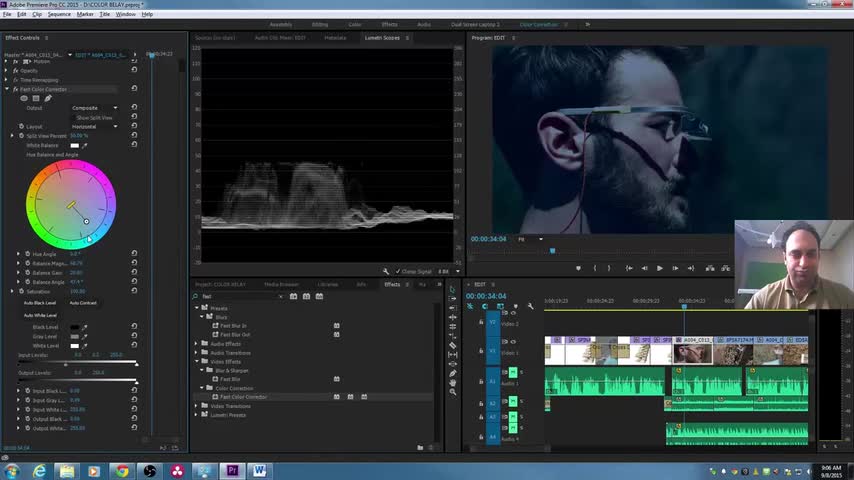Toggle the lock on track V1

coord(481,352)
